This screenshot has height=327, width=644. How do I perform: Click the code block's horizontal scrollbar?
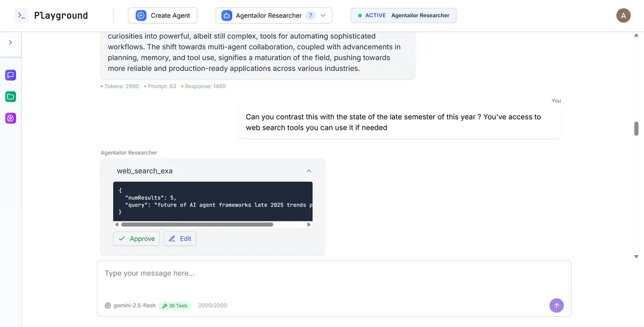[197, 225]
